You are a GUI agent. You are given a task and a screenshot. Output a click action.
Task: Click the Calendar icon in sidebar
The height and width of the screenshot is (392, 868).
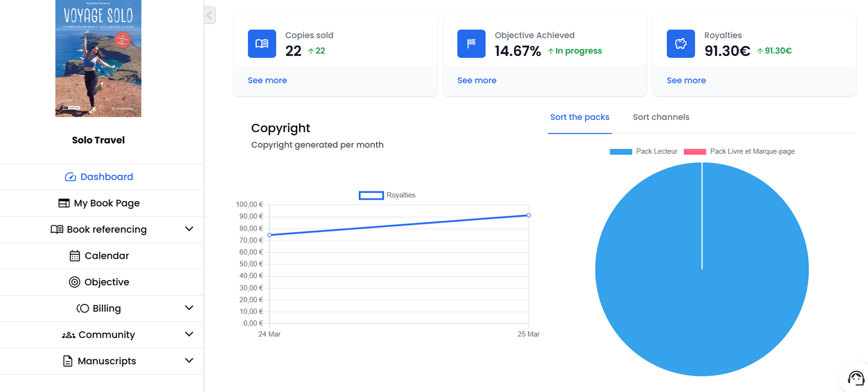(74, 256)
